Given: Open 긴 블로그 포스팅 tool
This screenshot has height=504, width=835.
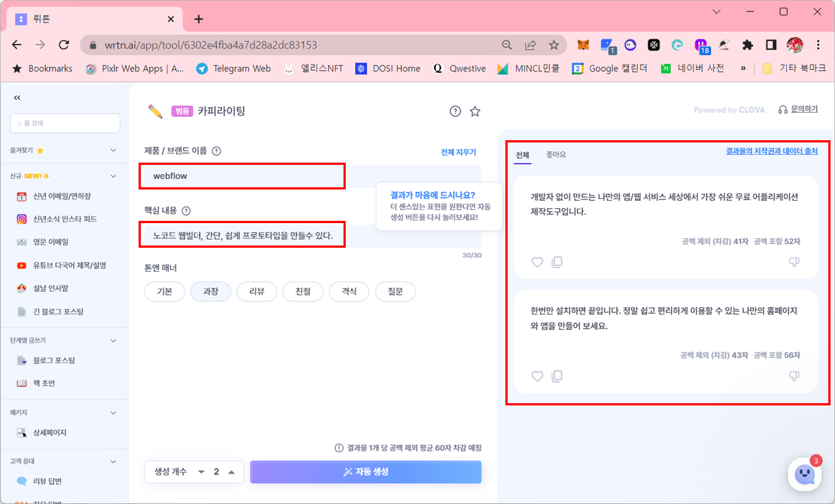Looking at the screenshot, I should [58, 311].
